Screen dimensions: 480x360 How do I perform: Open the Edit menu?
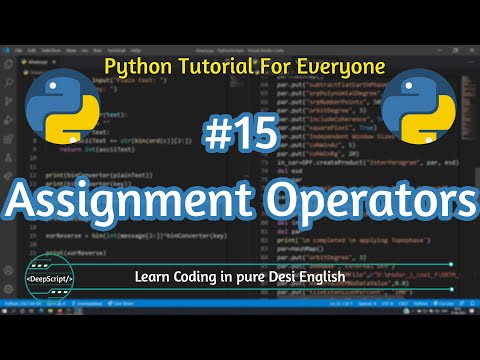(32, 50)
